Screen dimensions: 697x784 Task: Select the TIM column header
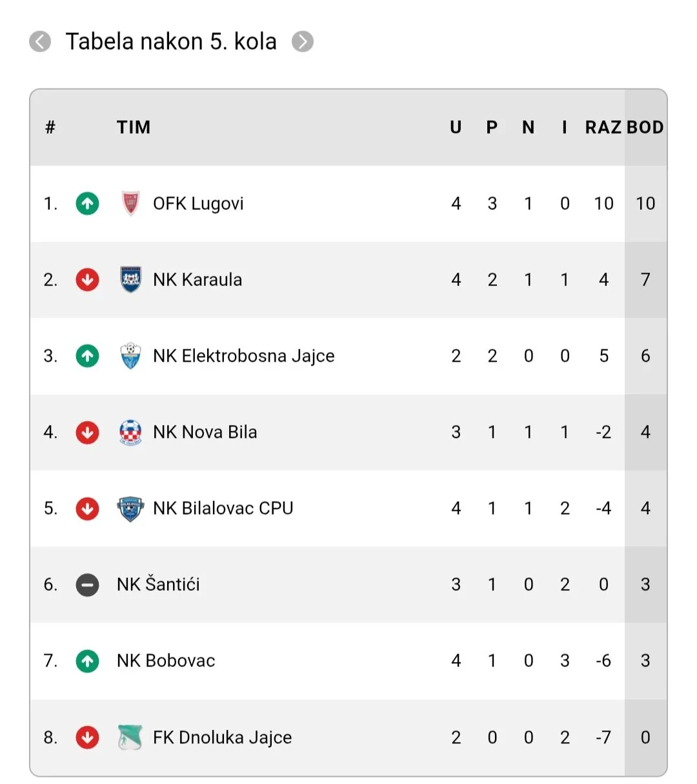click(134, 127)
